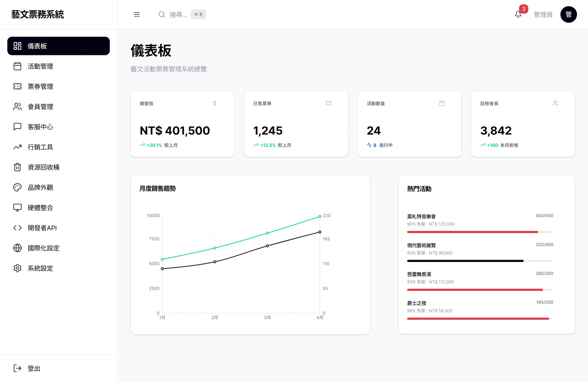The image size is (588, 382).
Task: Open the admin avatar 管
Action: (569, 14)
